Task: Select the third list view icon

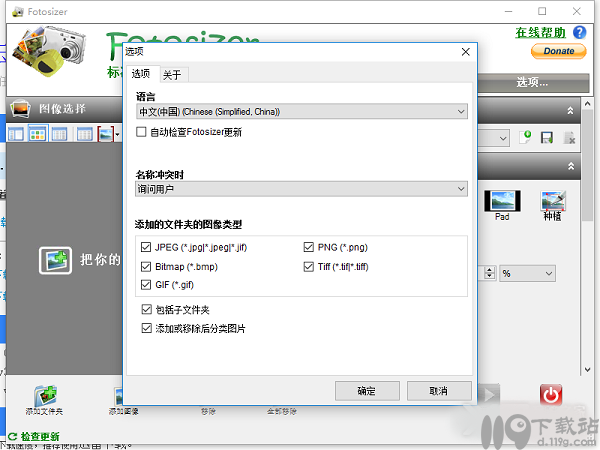Action: (59, 134)
